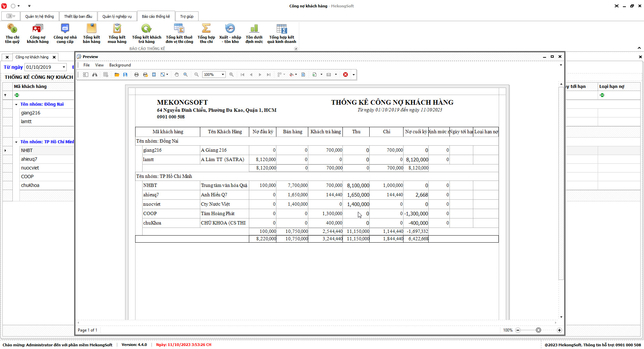The height and width of the screenshot is (349, 644).
Task: Collapse the Tên nhóm: TP Hồ Chí Minh group
Action: 16,142
